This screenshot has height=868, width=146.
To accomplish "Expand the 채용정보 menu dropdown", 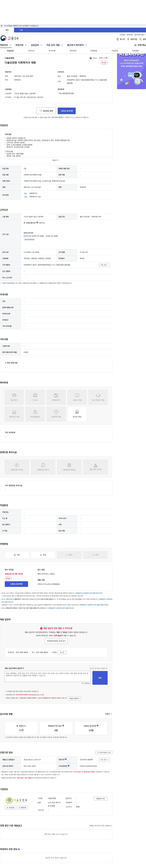I will (6, 45).
